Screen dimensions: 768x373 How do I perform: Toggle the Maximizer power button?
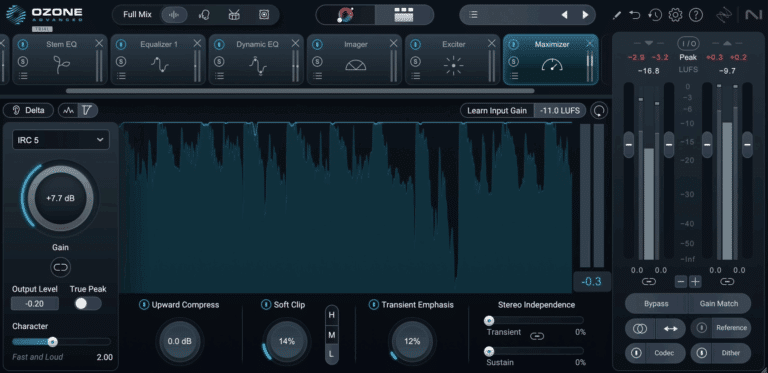(x=513, y=45)
